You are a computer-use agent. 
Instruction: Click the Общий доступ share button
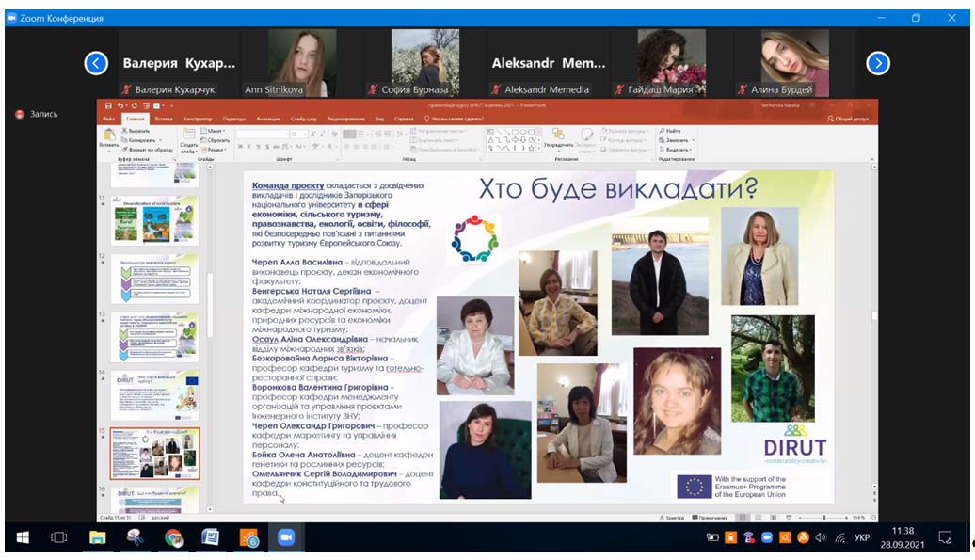click(x=847, y=120)
